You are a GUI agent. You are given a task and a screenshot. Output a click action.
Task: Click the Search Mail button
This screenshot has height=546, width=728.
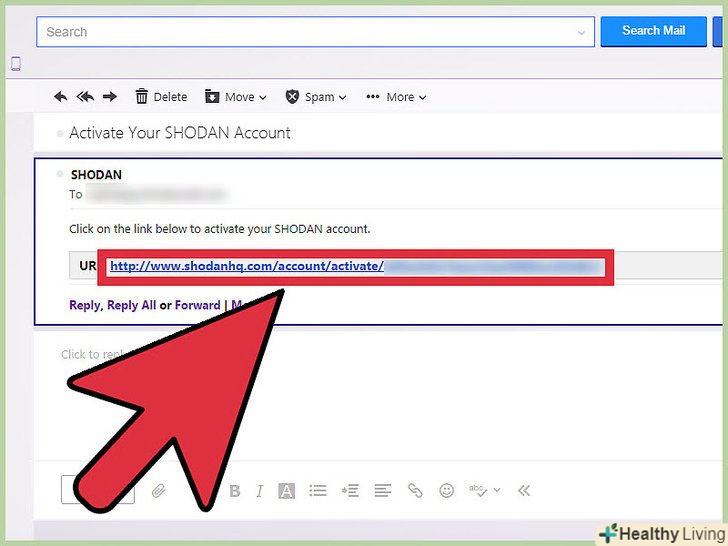pos(653,31)
